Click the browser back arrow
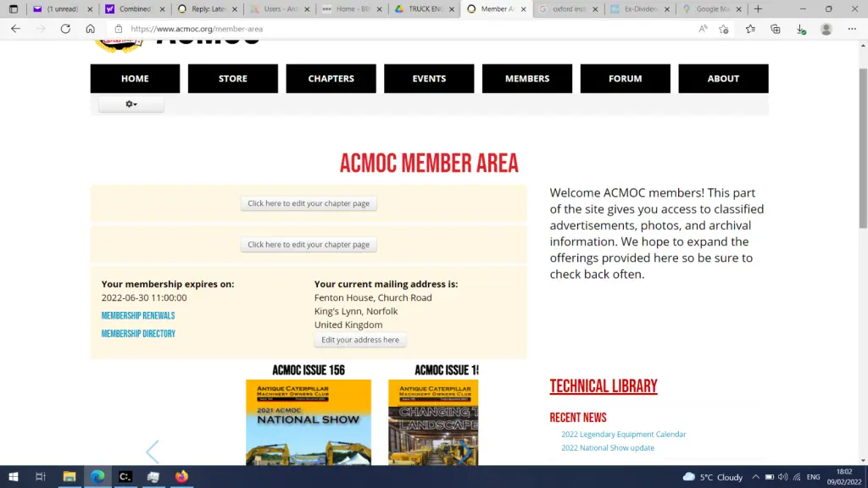This screenshot has width=868, height=488. pyautogui.click(x=15, y=29)
